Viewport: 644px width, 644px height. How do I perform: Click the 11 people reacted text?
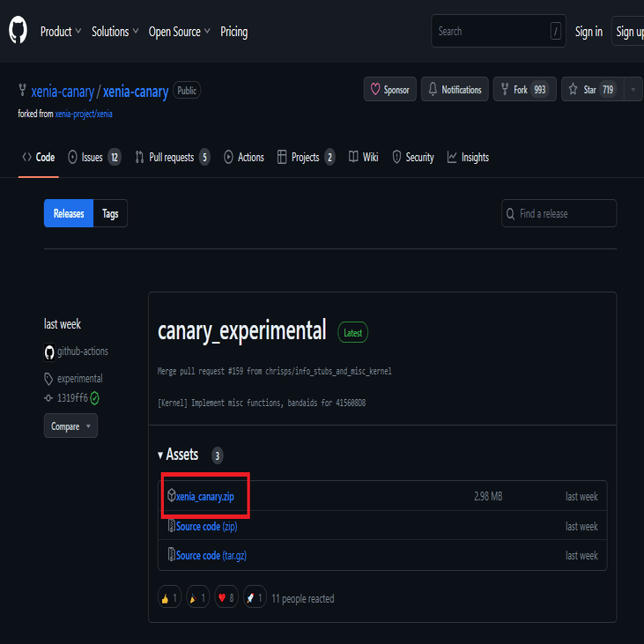[x=303, y=599]
